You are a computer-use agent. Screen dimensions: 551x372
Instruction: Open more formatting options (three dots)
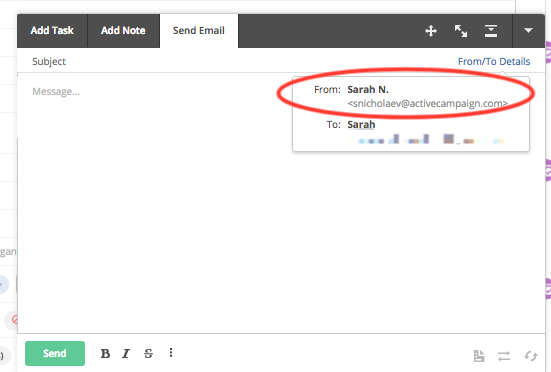tap(171, 353)
